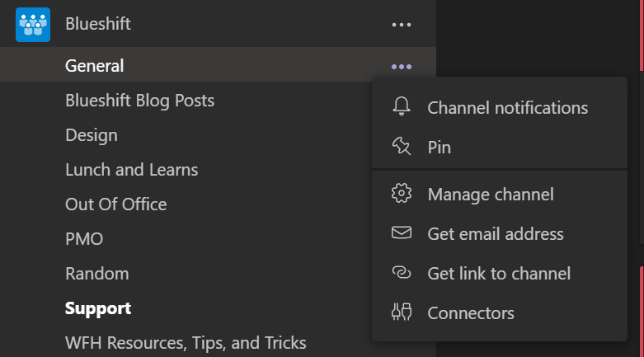Select the Blueshift team name
644x357 pixels.
coord(98,24)
